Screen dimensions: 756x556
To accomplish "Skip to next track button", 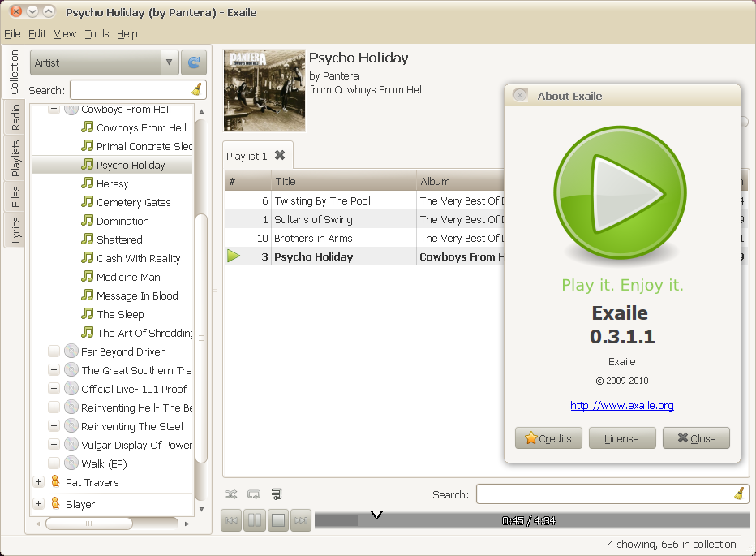I will click(301, 520).
